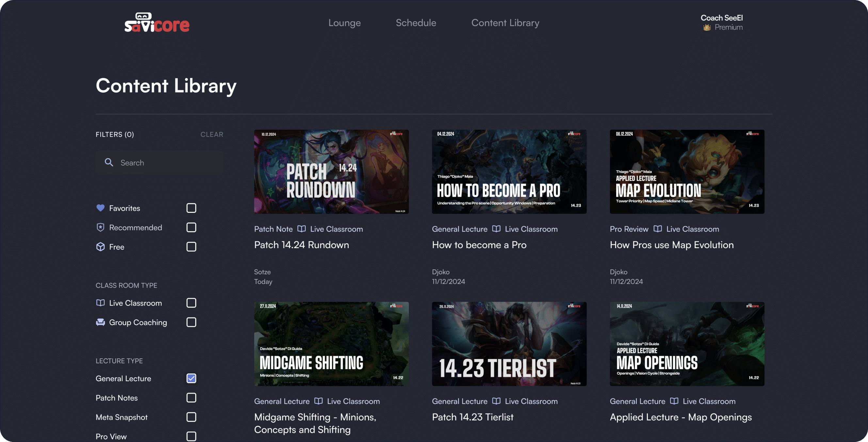Enable the Live Classroom filter checkbox
The image size is (868, 442).
coord(191,303)
